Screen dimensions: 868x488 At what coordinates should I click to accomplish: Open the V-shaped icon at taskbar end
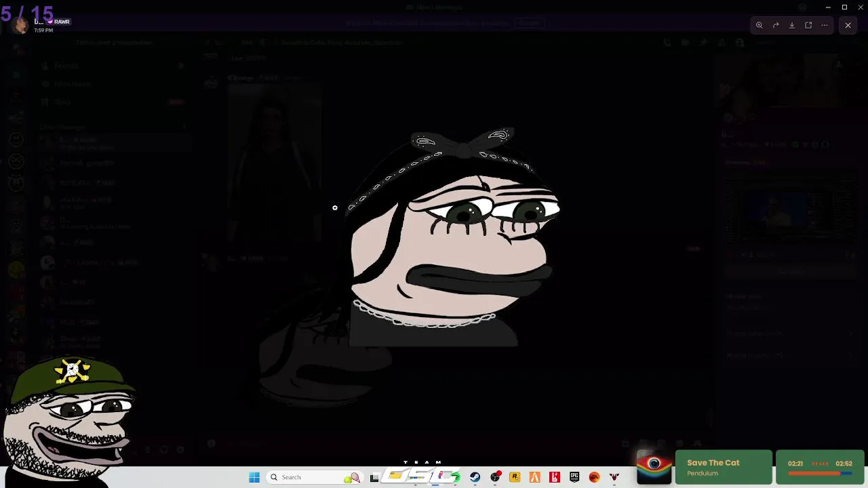pyautogui.click(x=614, y=477)
